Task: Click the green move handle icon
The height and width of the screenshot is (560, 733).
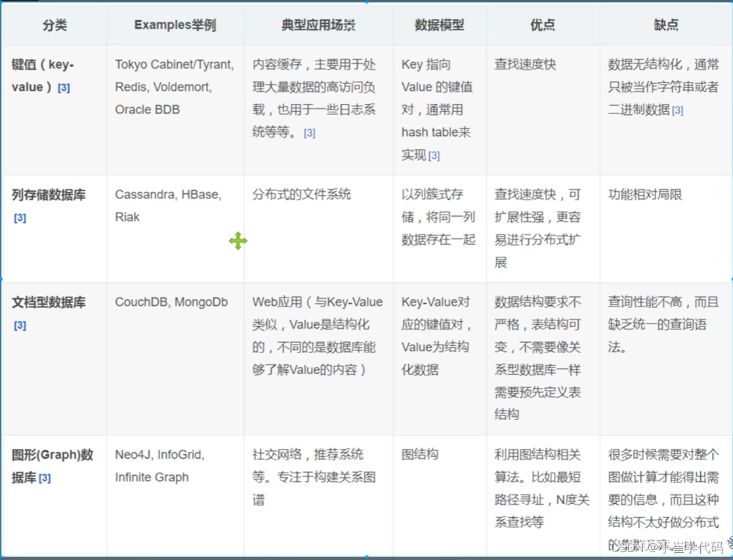Action: [238, 241]
